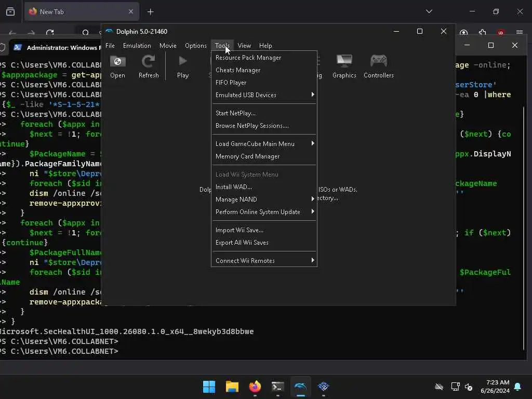This screenshot has width=532, height=399.
Task: Open Graphics settings icon
Action: pyautogui.click(x=344, y=66)
